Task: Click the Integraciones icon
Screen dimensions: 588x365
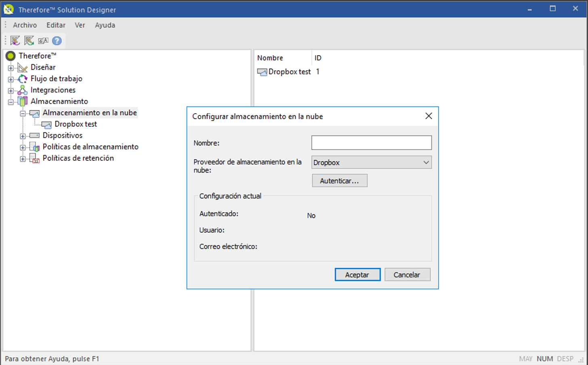Action: coord(23,90)
